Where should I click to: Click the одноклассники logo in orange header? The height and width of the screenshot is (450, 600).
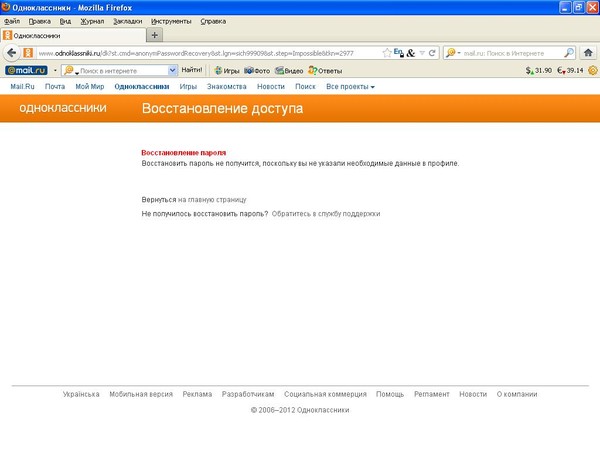coord(63,108)
